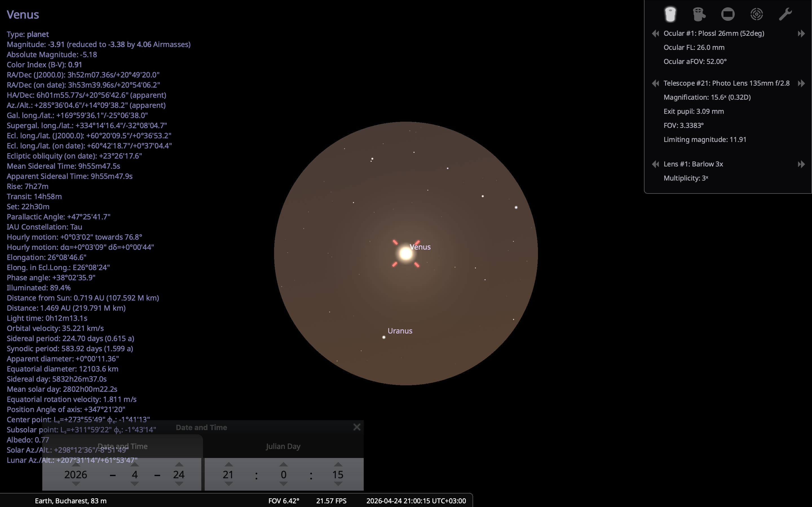Select the previous telescope

655,83
